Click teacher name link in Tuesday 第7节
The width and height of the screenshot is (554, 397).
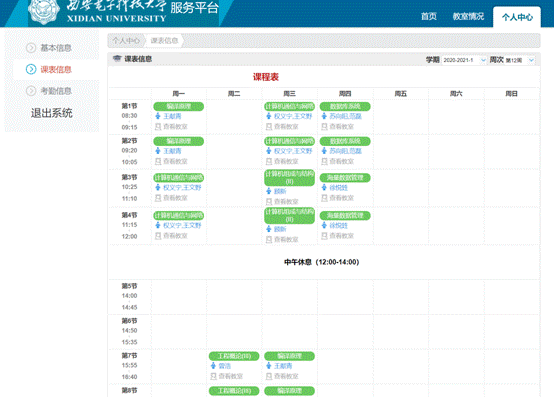225,366
